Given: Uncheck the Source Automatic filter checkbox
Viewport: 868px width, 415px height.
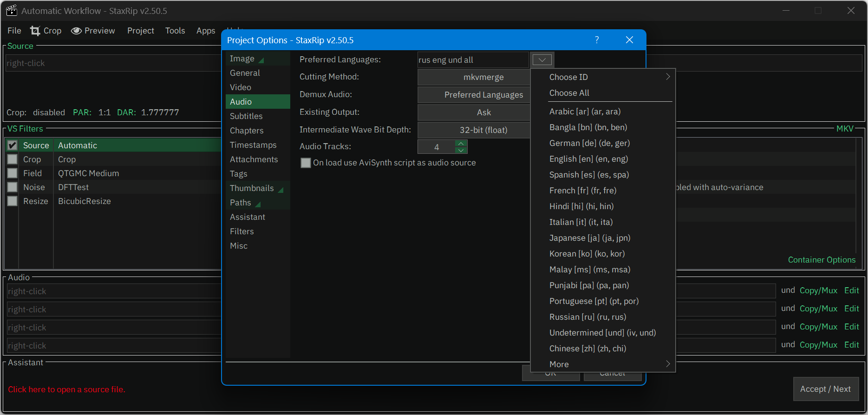Looking at the screenshot, I should [13, 145].
